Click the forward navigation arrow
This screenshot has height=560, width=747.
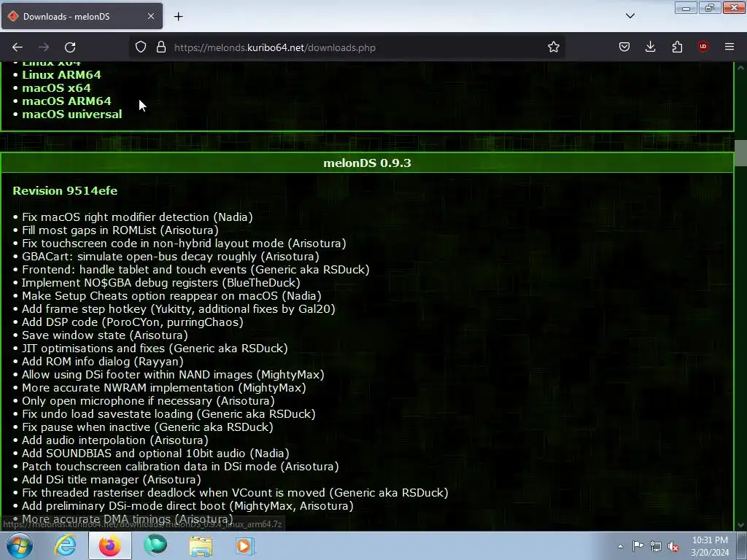(x=44, y=47)
